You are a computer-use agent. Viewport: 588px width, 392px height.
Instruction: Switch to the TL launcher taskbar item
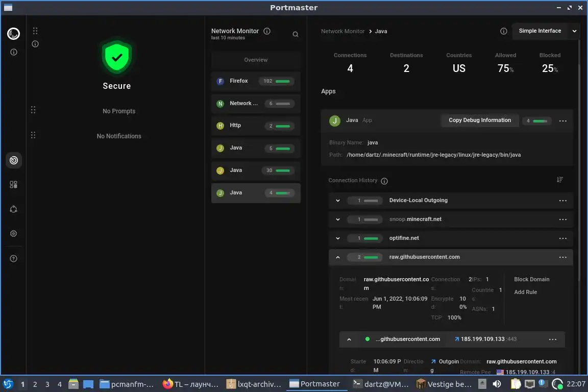point(190,384)
